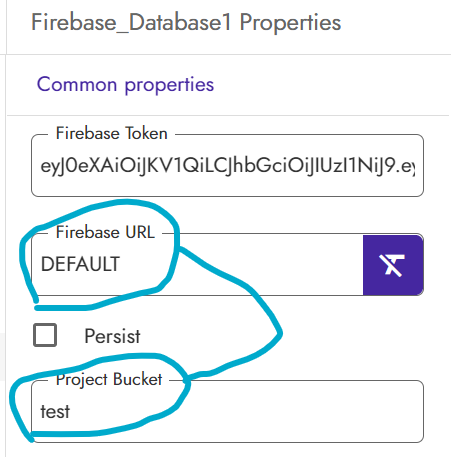Screen dimensions: 451x457
Task: Click the Firebase Token field label
Action: [x=112, y=133]
